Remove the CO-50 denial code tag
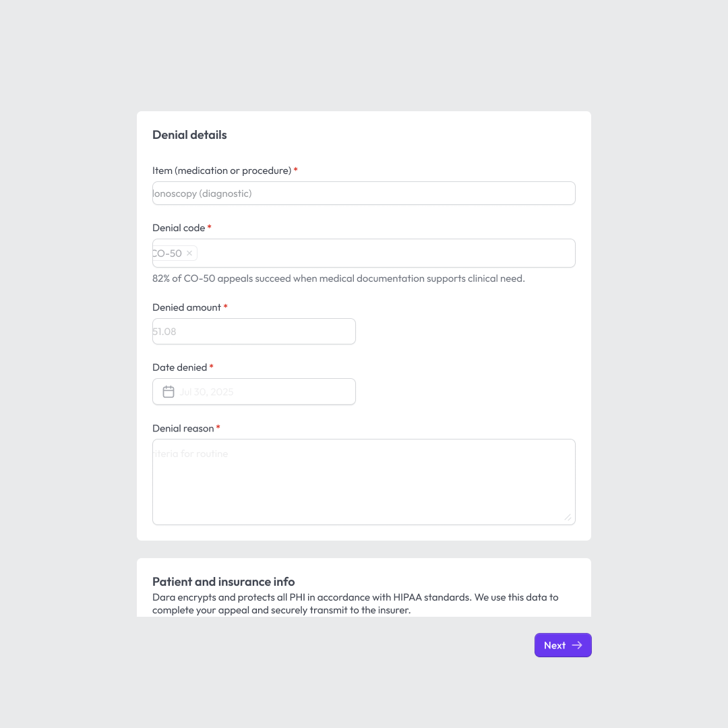 click(189, 253)
